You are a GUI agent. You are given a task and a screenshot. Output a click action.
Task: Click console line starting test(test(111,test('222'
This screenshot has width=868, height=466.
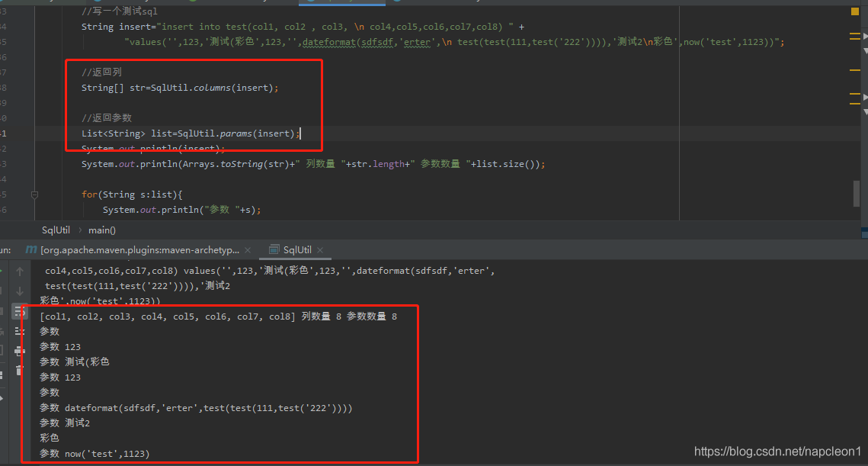pyautogui.click(x=137, y=286)
